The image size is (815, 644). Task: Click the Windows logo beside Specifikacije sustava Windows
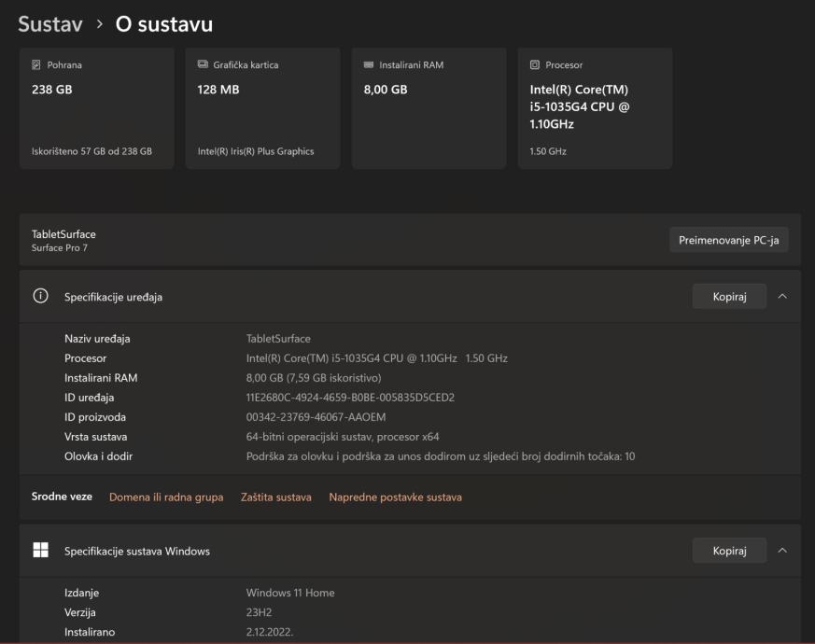(40, 551)
